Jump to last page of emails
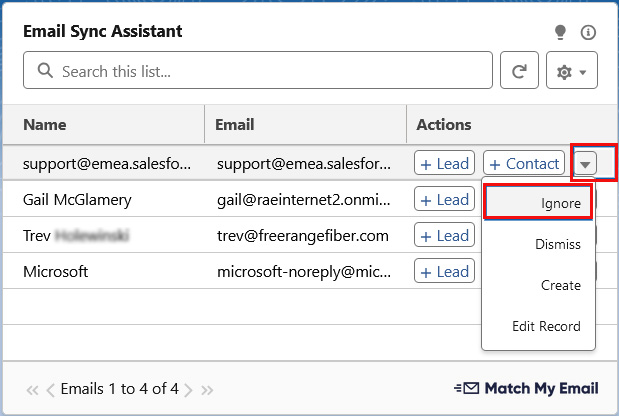The image size is (619, 416). pos(207,389)
